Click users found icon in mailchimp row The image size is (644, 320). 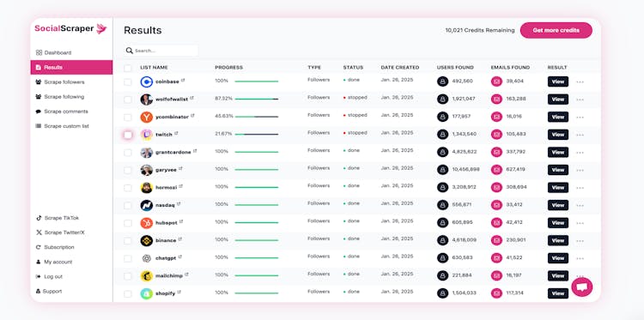tap(443, 275)
